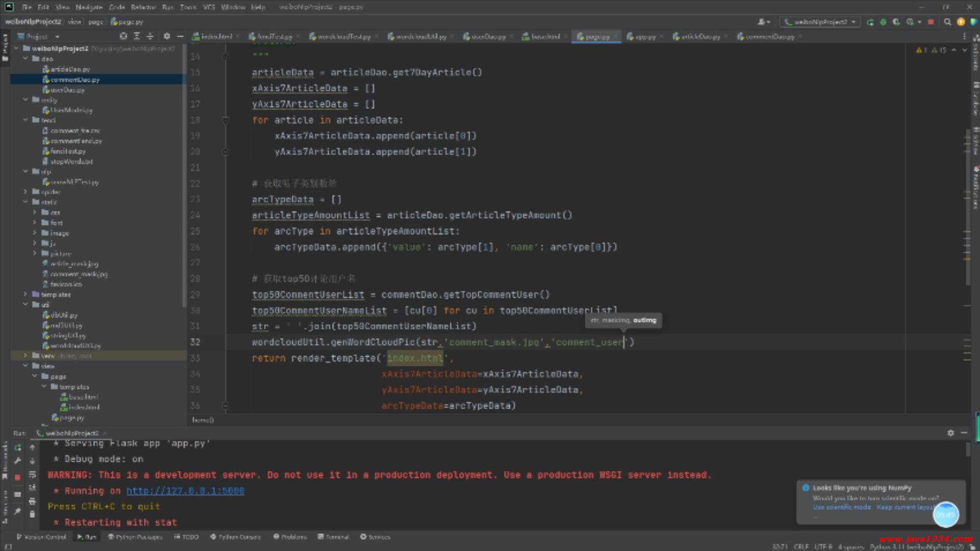The width and height of the screenshot is (980, 551).
Task: Click Use scientific mode link
Action: pyautogui.click(x=842, y=507)
